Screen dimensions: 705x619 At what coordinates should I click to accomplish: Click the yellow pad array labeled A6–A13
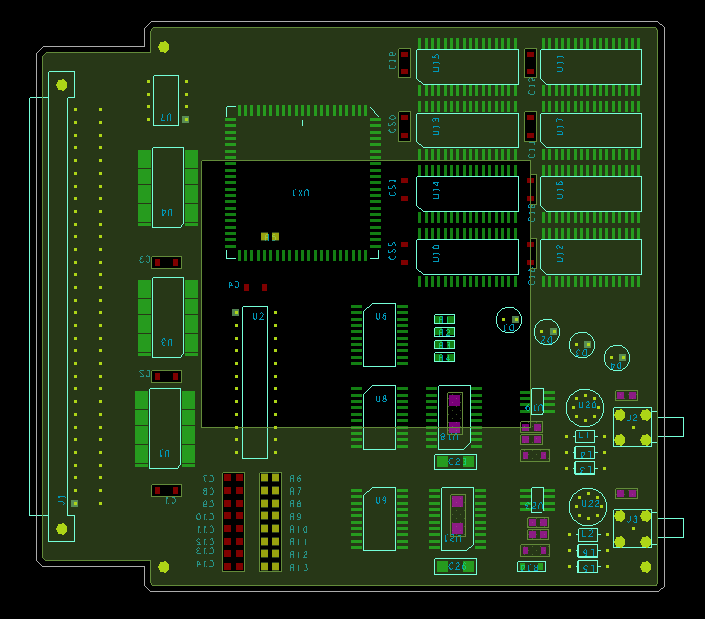tap(270, 522)
